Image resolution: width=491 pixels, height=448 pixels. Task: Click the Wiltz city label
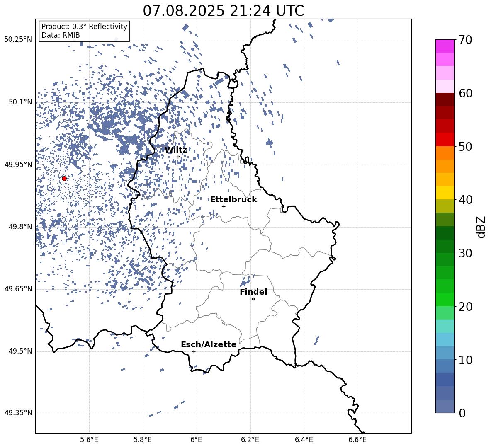[176, 150]
